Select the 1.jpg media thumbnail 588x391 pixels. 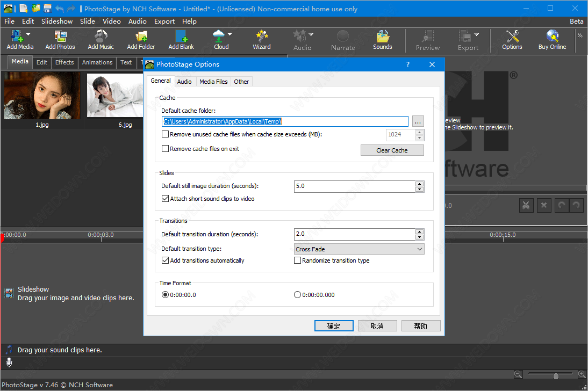pyautogui.click(x=42, y=96)
